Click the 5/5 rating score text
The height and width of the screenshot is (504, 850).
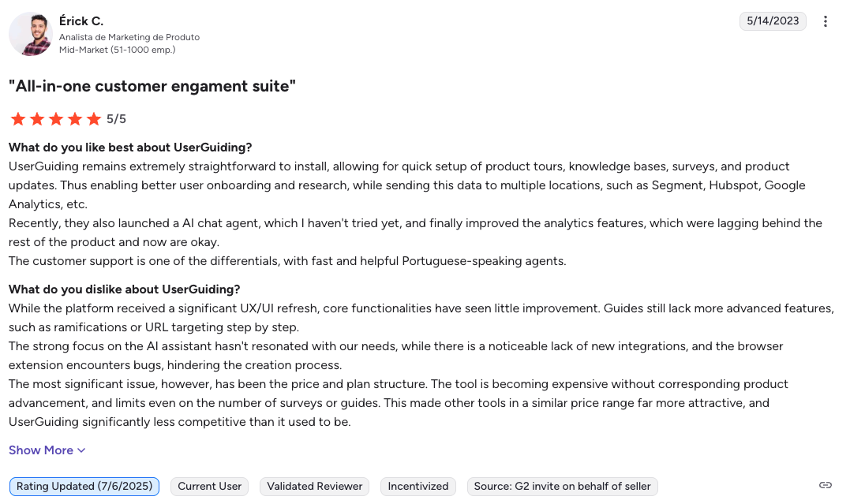pyautogui.click(x=117, y=119)
